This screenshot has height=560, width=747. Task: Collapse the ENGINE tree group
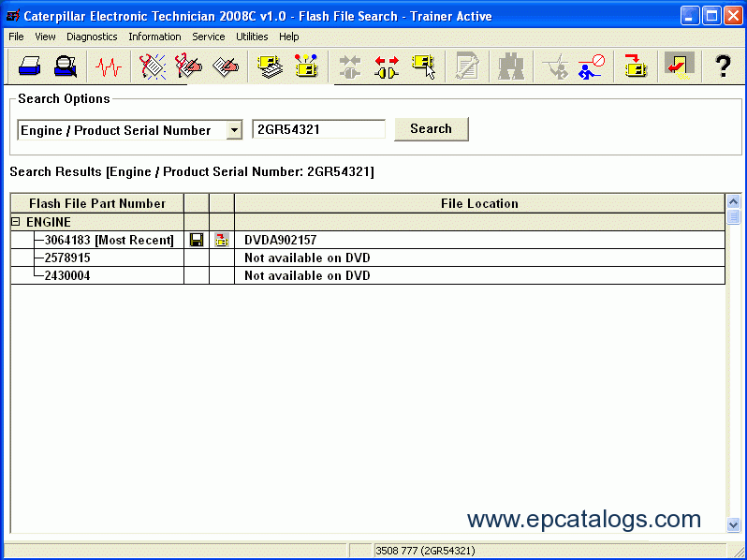[16, 223]
